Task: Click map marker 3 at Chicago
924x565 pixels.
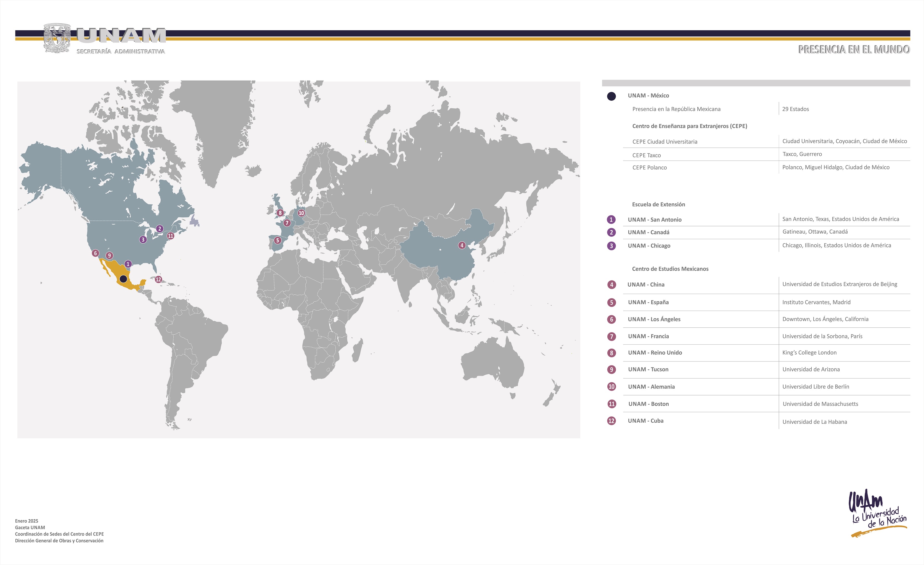Action: coord(143,239)
